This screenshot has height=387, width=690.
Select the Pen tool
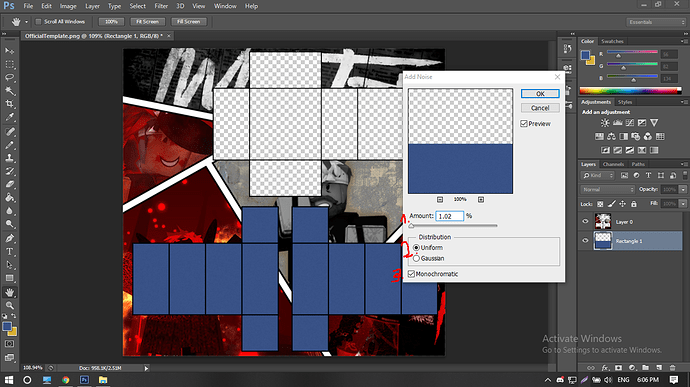9,238
